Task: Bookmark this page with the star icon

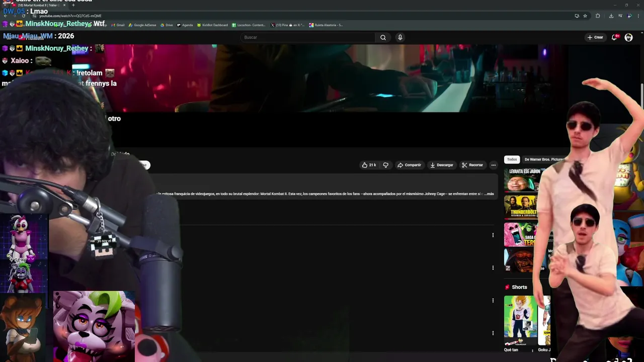Action: (x=585, y=16)
